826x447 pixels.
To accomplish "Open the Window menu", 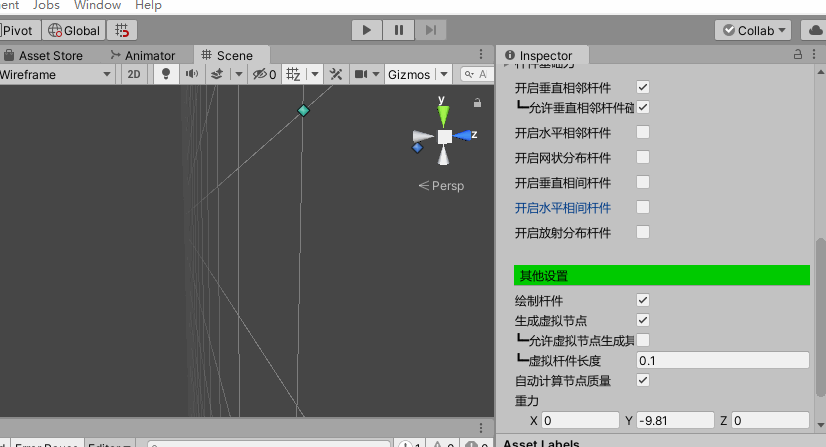I will (x=97, y=5).
